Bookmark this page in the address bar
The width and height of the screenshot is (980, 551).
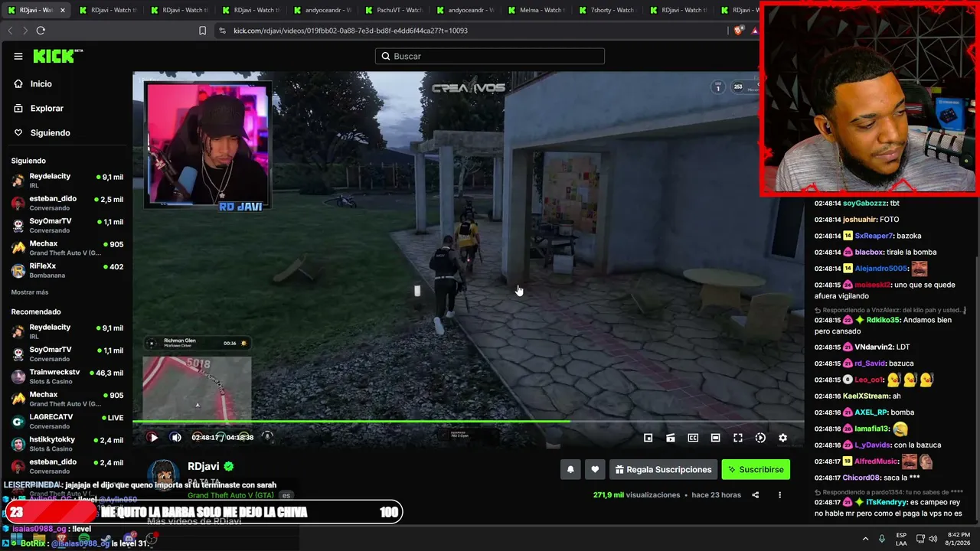(203, 31)
